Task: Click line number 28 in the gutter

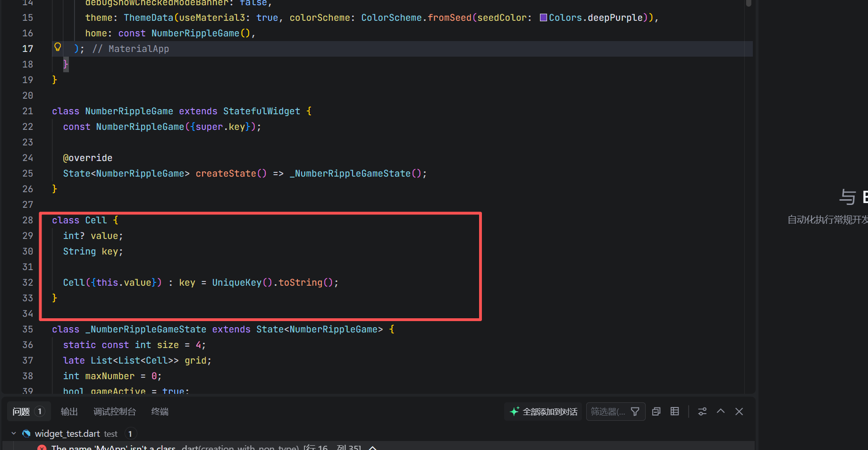Action: 28,220
